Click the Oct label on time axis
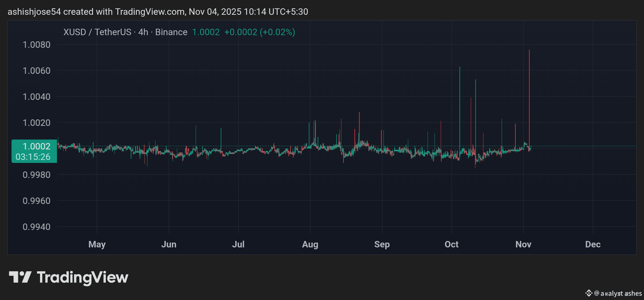Screen dimensions: 644x300 (x=451, y=244)
